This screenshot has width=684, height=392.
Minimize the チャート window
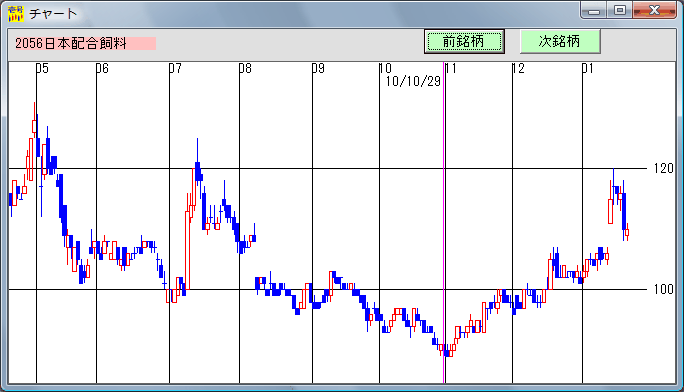[594, 10]
